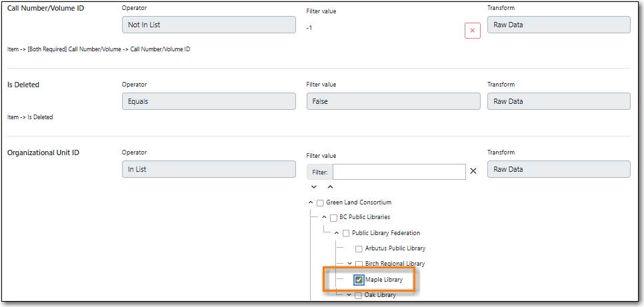Screen dimensions: 644x307
Task: Expand all org unit tree nodes
Action: point(314,187)
